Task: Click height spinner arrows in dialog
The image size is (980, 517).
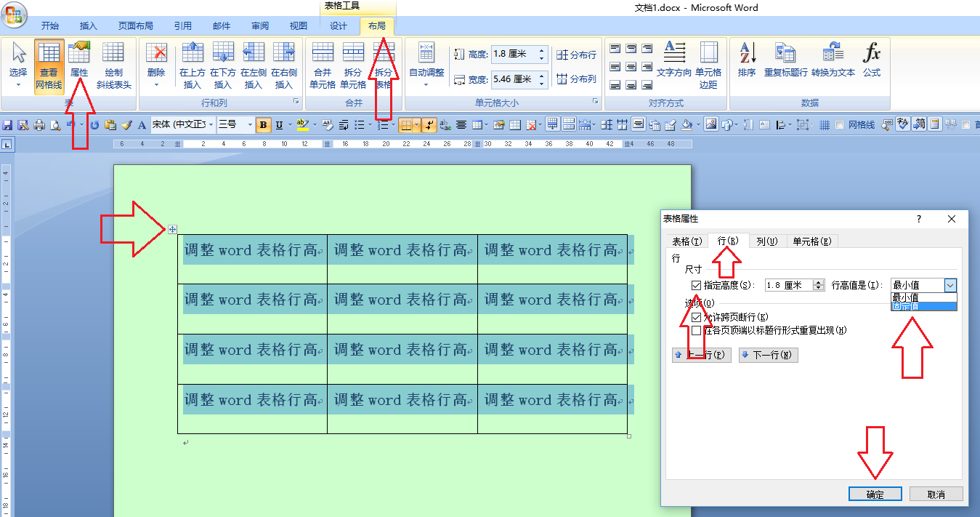Action: pyautogui.click(x=819, y=285)
